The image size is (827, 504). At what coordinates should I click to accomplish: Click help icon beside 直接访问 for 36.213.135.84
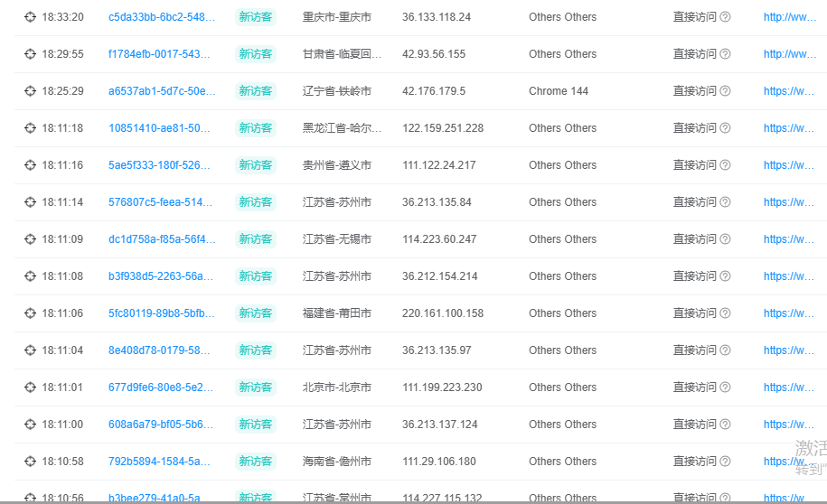[x=725, y=202]
